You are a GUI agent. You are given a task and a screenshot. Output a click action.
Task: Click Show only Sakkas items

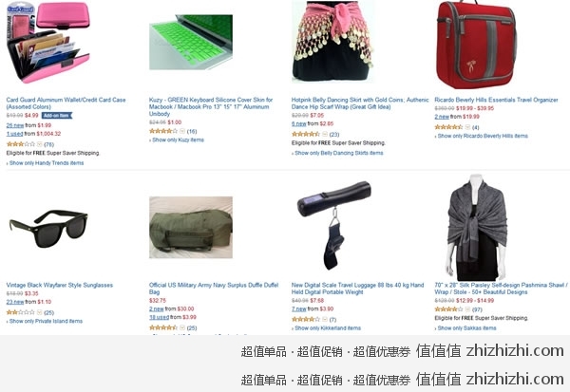point(466,328)
